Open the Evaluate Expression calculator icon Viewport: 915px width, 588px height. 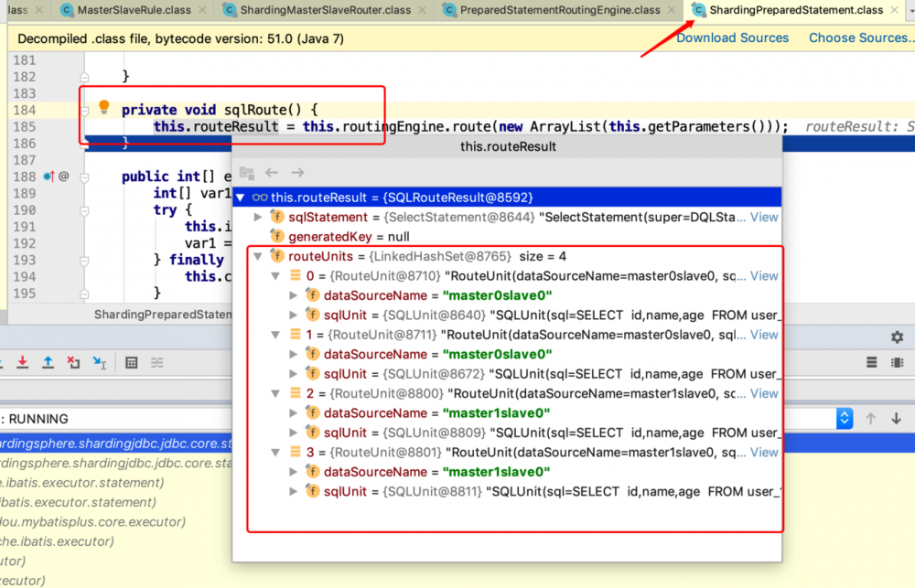tap(132, 363)
